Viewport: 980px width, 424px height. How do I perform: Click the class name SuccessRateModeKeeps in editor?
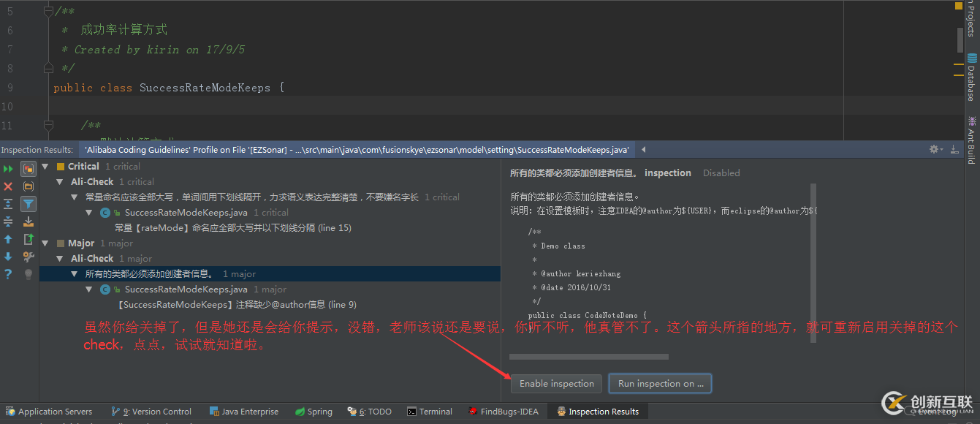tap(205, 88)
